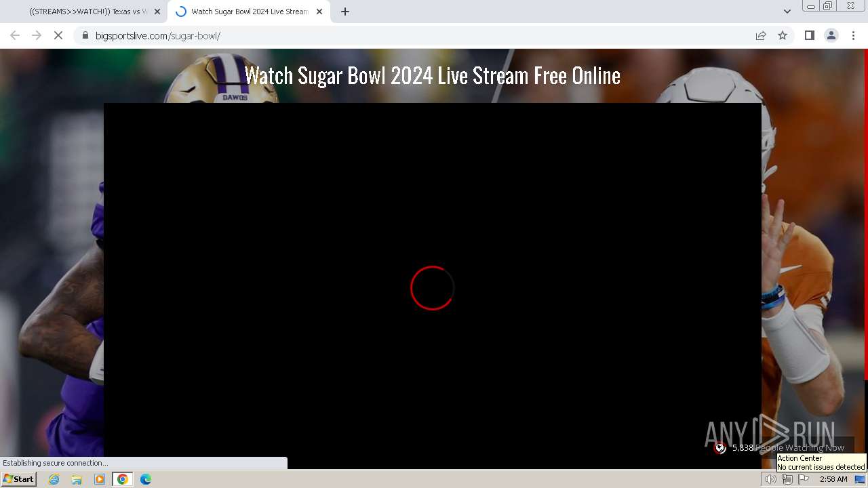Open the network tray icon
Image resolution: width=868 pixels, height=488 pixels.
click(787, 479)
